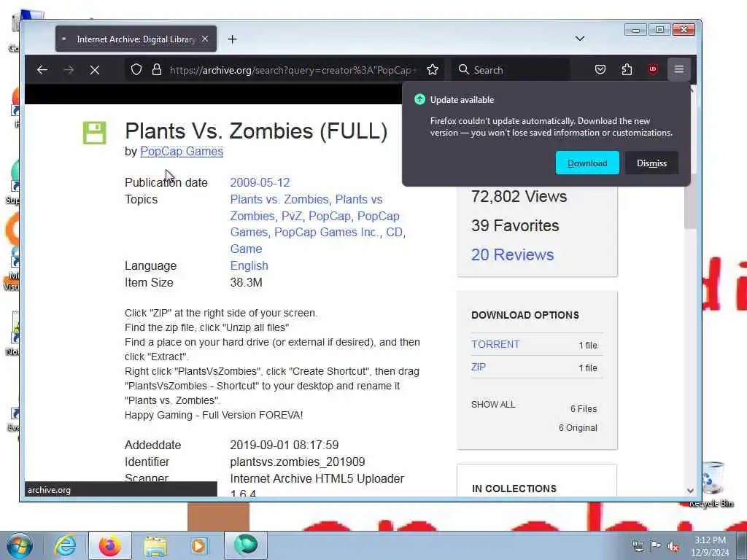Click the taskbar clock showing 3:12 PM
The height and width of the screenshot is (560, 747).
(x=710, y=546)
